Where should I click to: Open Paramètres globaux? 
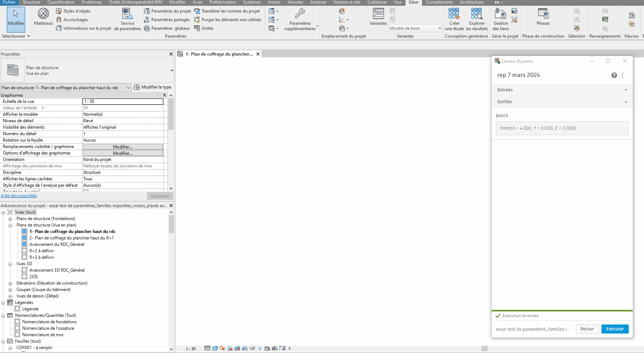[167, 28]
